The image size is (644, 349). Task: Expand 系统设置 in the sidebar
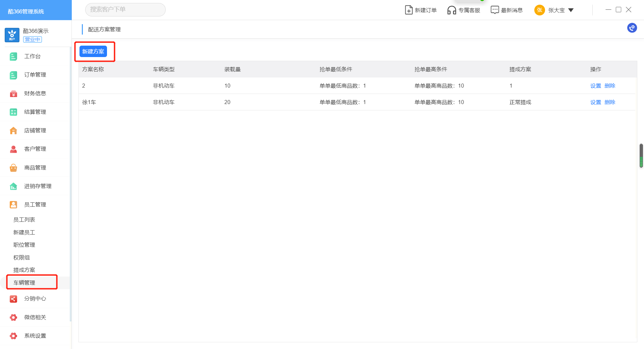click(35, 336)
